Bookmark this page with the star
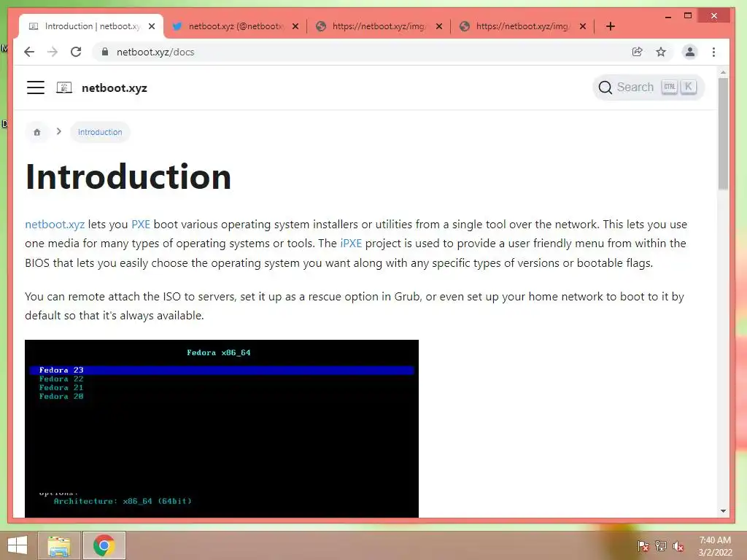 [661, 52]
